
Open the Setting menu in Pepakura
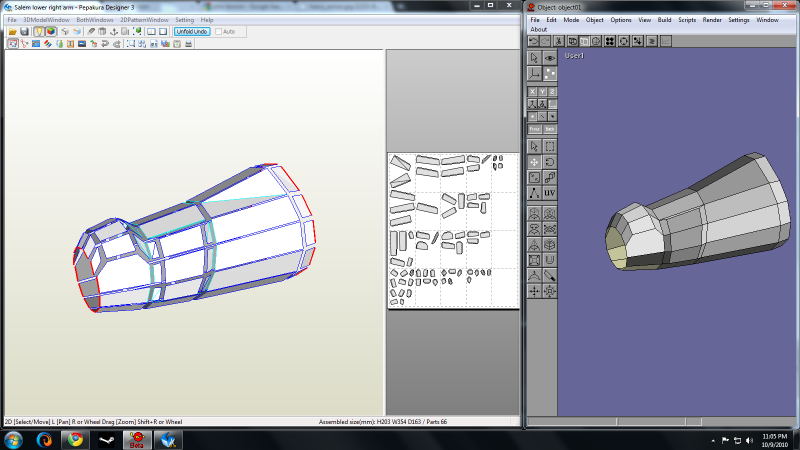pos(185,20)
